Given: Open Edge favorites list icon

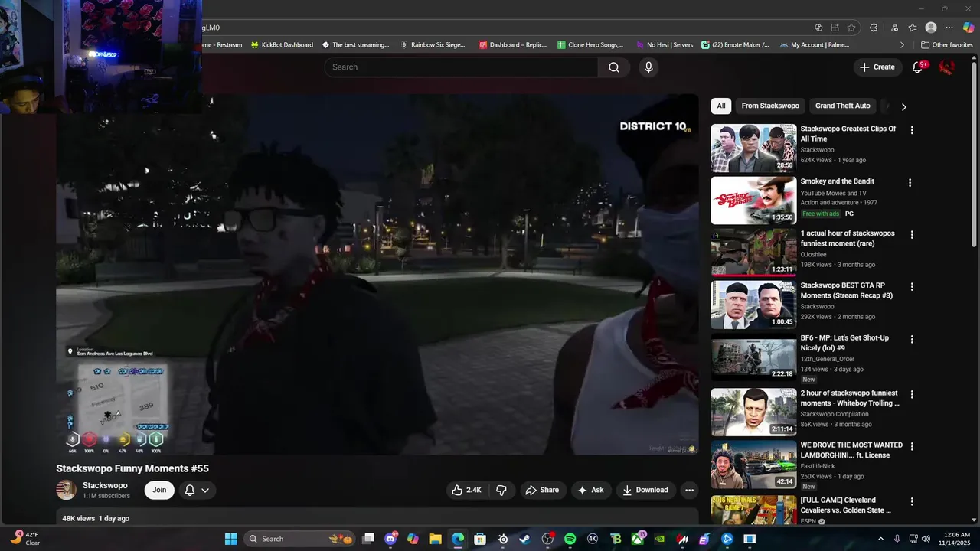Looking at the screenshot, I should coord(912,28).
